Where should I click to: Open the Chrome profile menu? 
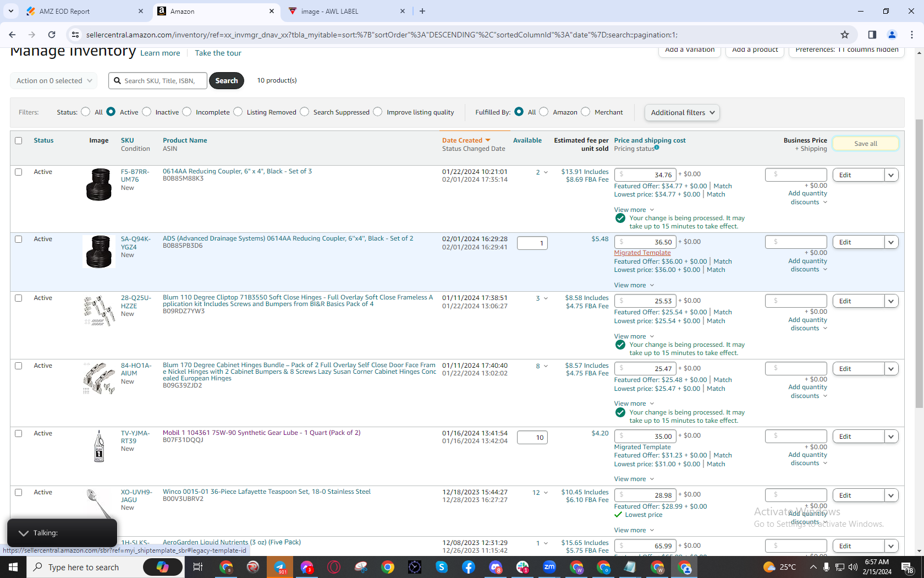click(892, 35)
